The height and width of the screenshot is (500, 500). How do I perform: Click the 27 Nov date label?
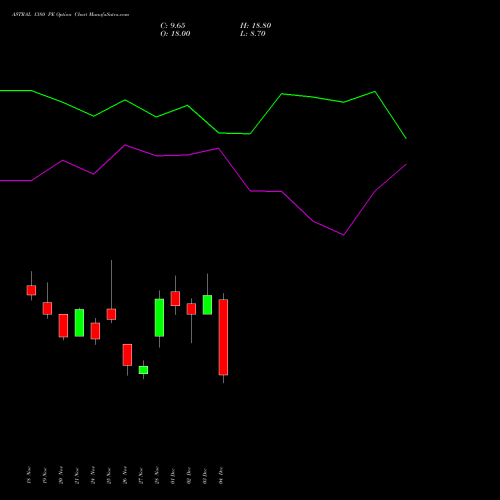click(141, 475)
